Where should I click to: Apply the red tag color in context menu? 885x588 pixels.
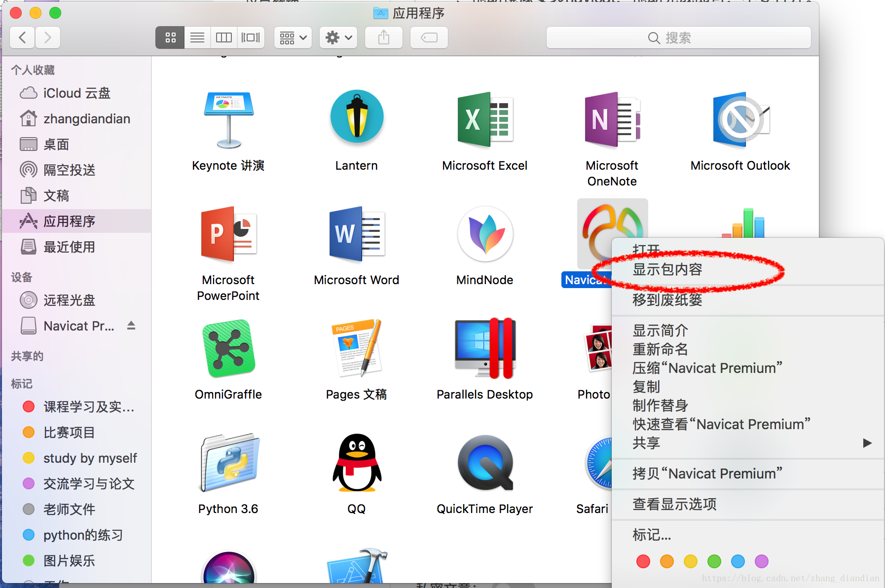[x=643, y=561]
